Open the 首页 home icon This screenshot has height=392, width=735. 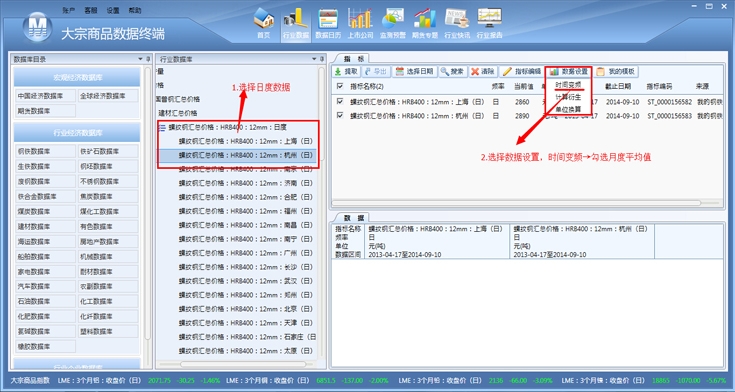tap(263, 23)
